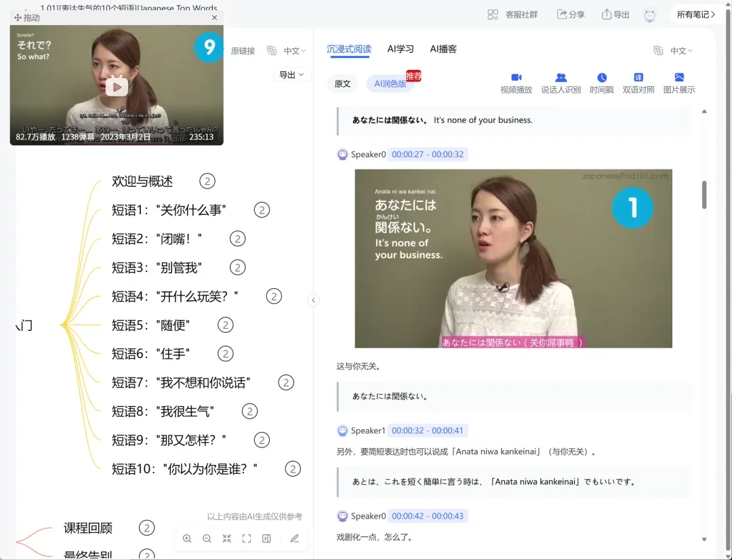Click the 拖动 drag handle icon
Viewport: 732px width, 560px height.
[x=18, y=18]
